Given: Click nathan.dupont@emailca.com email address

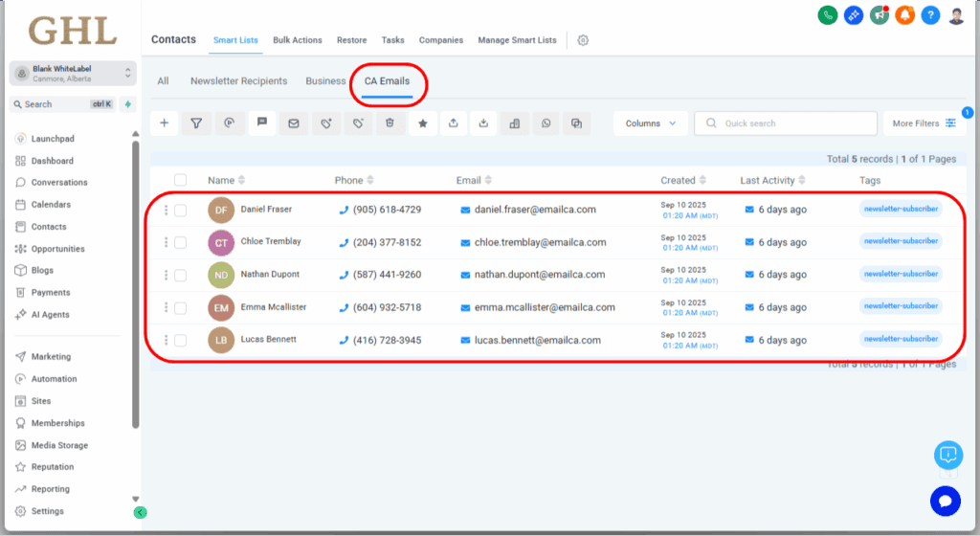Looking at the screenshot, I should tap(540, 275).
